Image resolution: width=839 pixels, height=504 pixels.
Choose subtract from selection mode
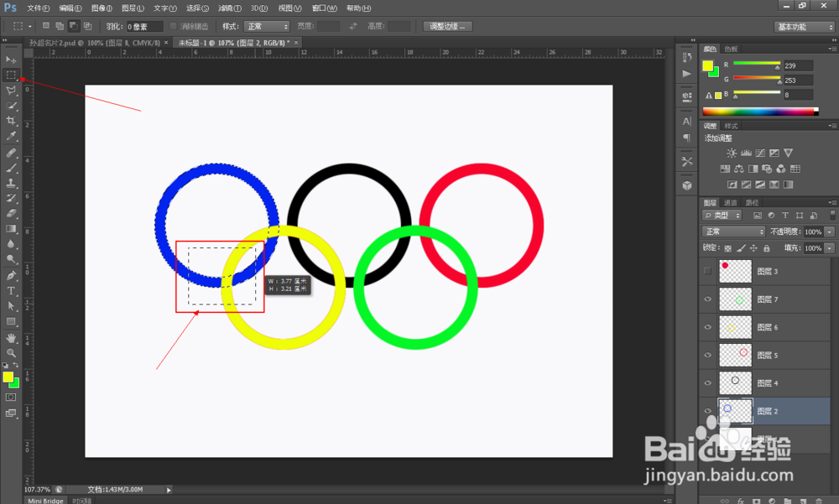tap(73, 26)
